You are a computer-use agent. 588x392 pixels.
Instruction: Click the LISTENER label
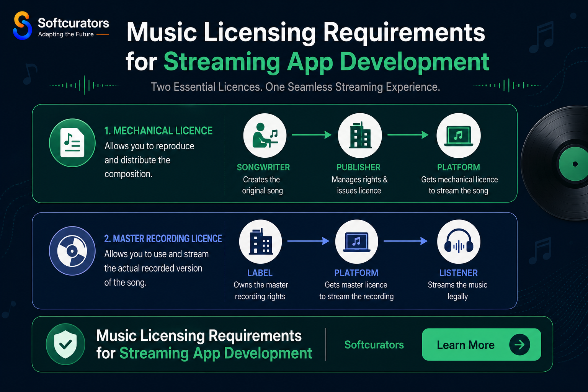tap(459, 273)
